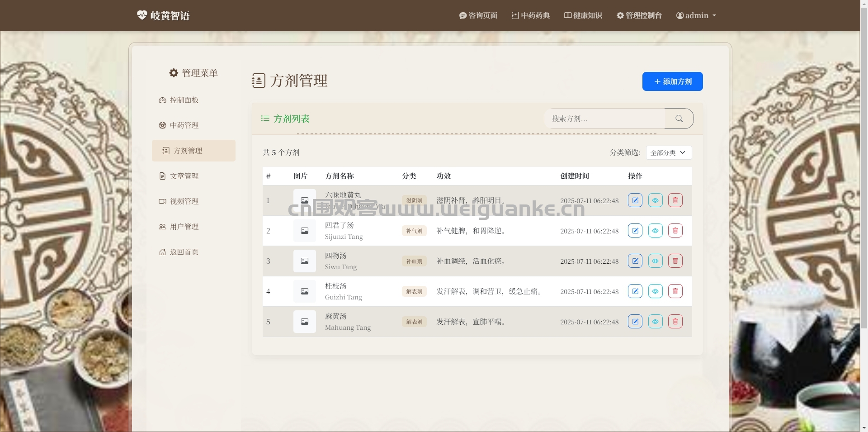
Task: Select 文章管理 in sidebar
Action: click(x=193, y=176)
